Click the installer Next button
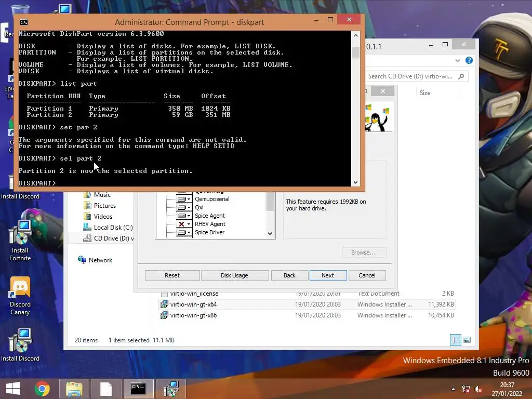Image resolution: width=532 pixels, height=399 pixels. click(x=328, y=275)
